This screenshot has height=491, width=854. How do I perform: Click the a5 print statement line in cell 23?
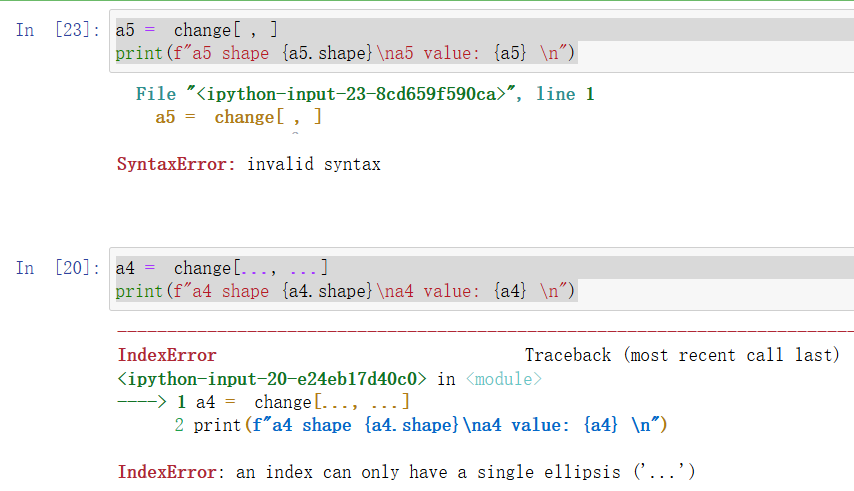345,53
